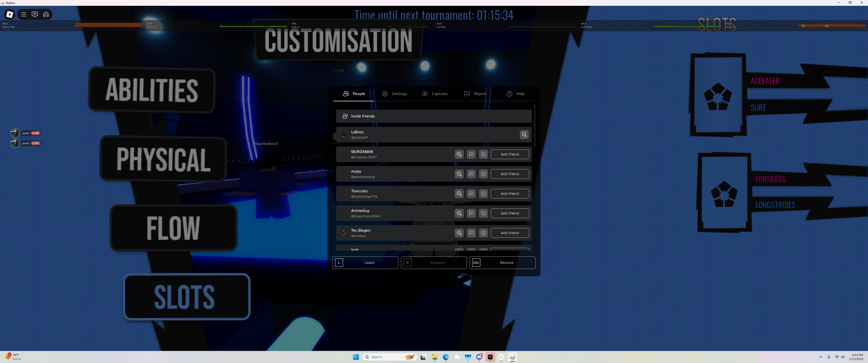
Task: Inspect Toxiccats avatar via magnifier icon
Action: click(x=459, y=194)
